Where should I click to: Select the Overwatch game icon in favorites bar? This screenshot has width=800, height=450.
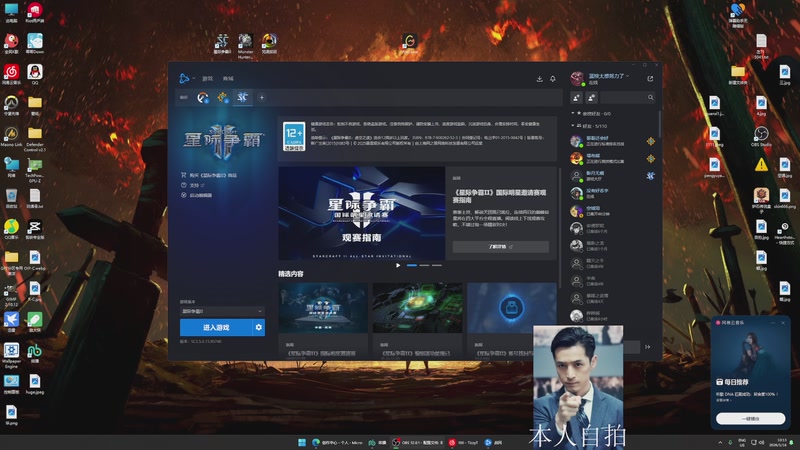point(203,97)
